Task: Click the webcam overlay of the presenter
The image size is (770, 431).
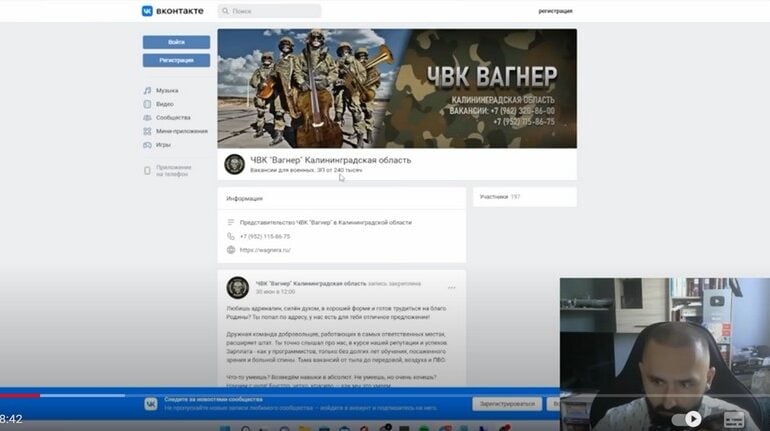Action: pyautogui.click(x=665, y=354)
